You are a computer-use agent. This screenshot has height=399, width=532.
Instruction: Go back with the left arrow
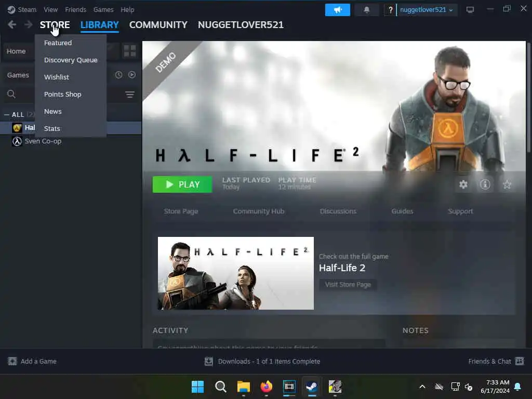pyautogui.click(x=12, y=24)
